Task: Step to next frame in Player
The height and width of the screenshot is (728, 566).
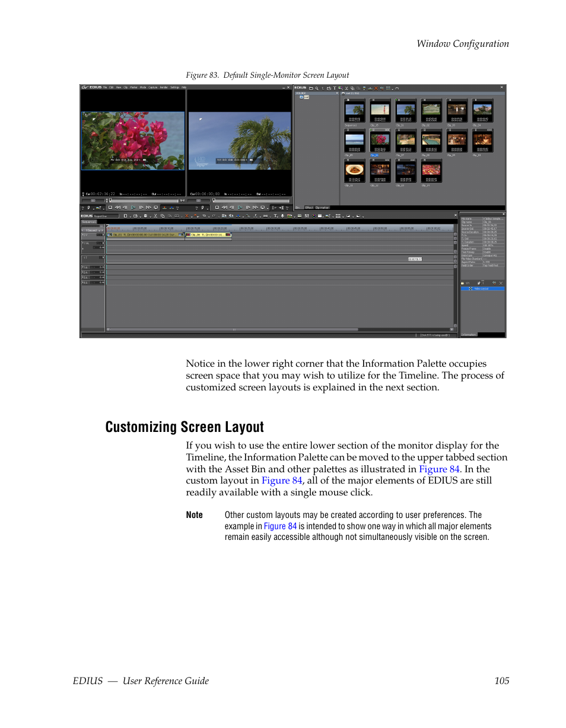Action: coord(141,208)
